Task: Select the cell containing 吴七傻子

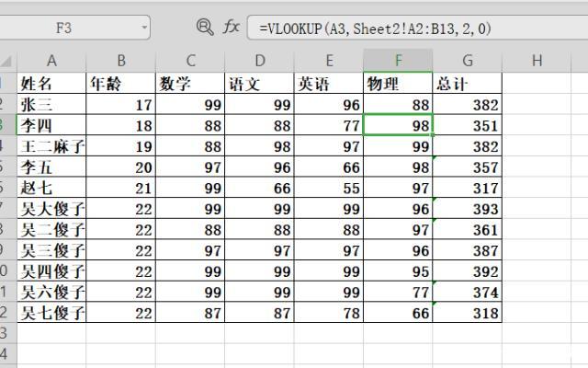Action: [x=51, y=313]
